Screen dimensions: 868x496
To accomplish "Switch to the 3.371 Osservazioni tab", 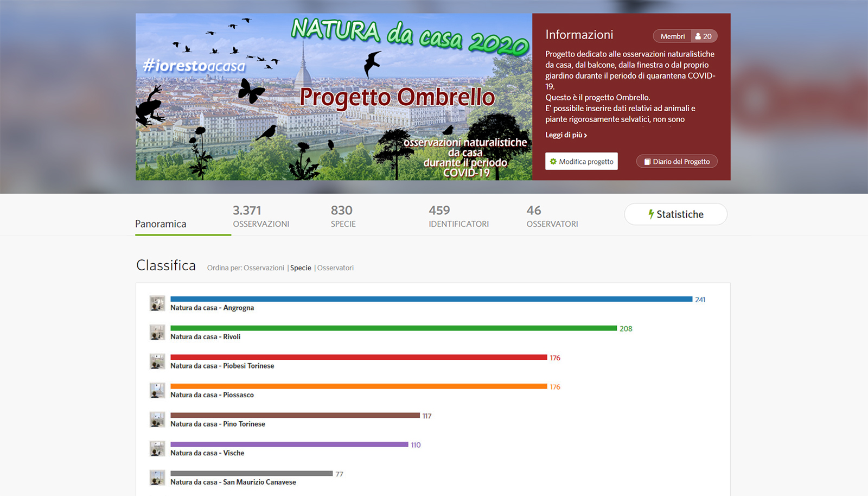I will (261, 217).
